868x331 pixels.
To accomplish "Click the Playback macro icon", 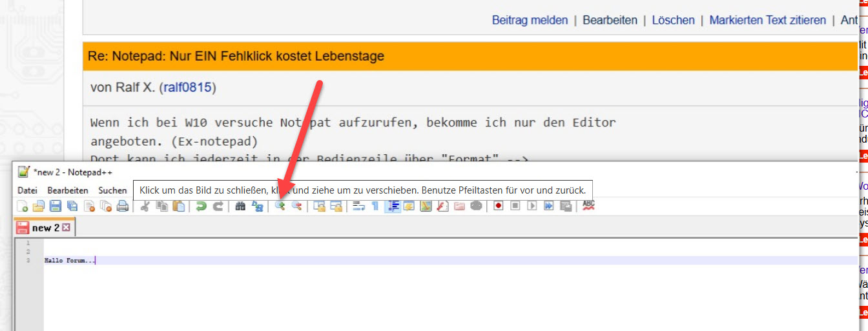I will pyautogui.click(x=532, y=206).
